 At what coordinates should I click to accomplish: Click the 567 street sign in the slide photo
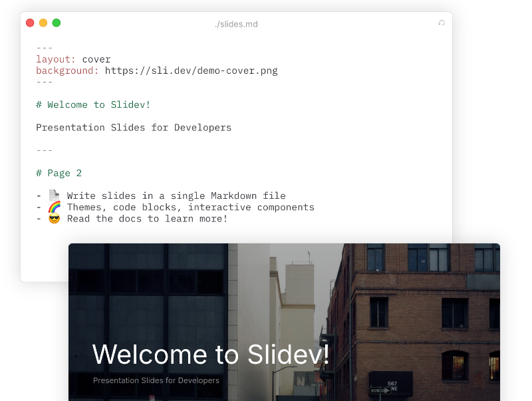391,384
